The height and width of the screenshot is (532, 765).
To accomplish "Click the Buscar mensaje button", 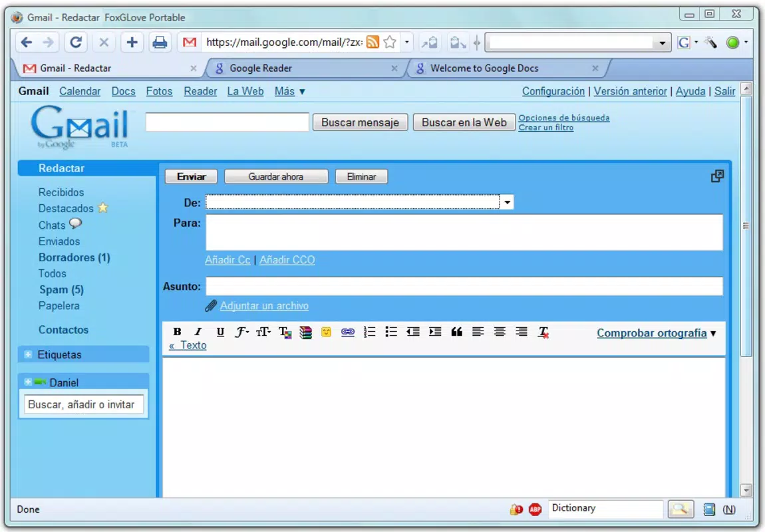I will pos(360,122).
